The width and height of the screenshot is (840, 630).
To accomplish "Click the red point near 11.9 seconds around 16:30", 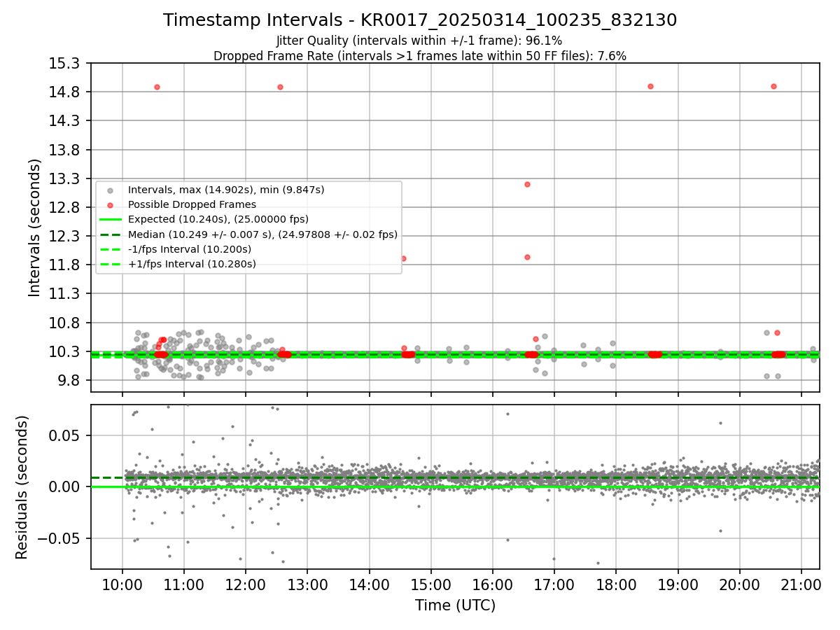I will click(x=527, y=257).
